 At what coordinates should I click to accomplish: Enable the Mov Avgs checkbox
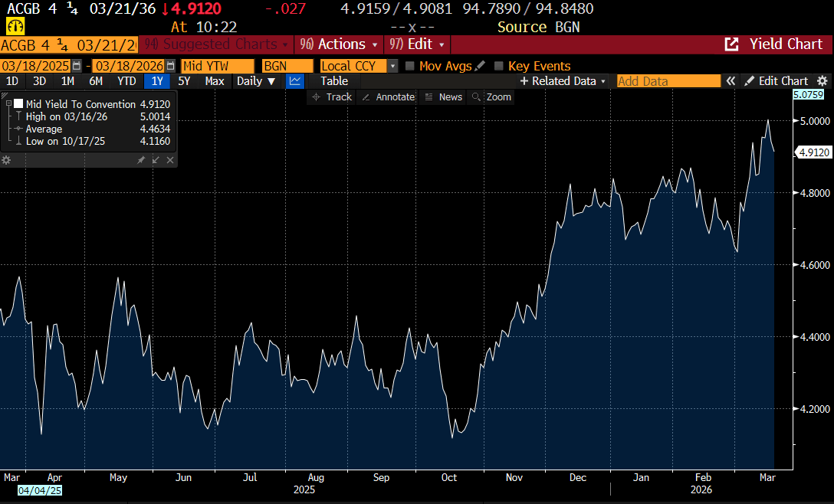[x=410, y=66]
